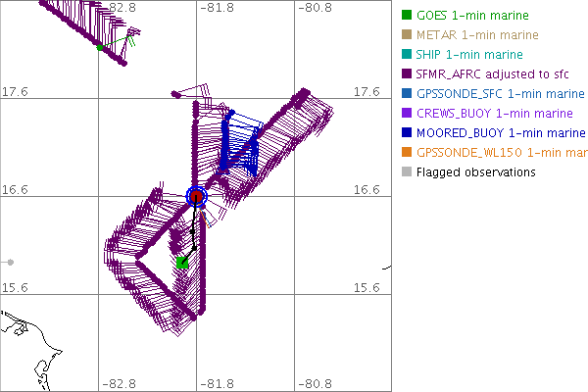This screenshot has width=588, height=392.
Task: Click the GOES green legend square
Action: (x=406, y=16)
